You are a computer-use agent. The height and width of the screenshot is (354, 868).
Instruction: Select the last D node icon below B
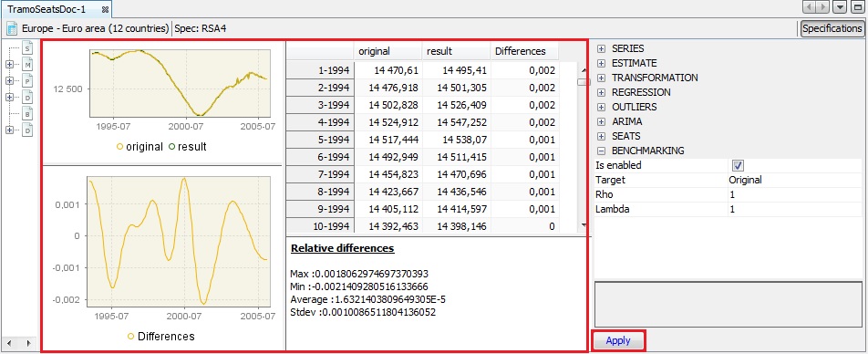[27, 130]
